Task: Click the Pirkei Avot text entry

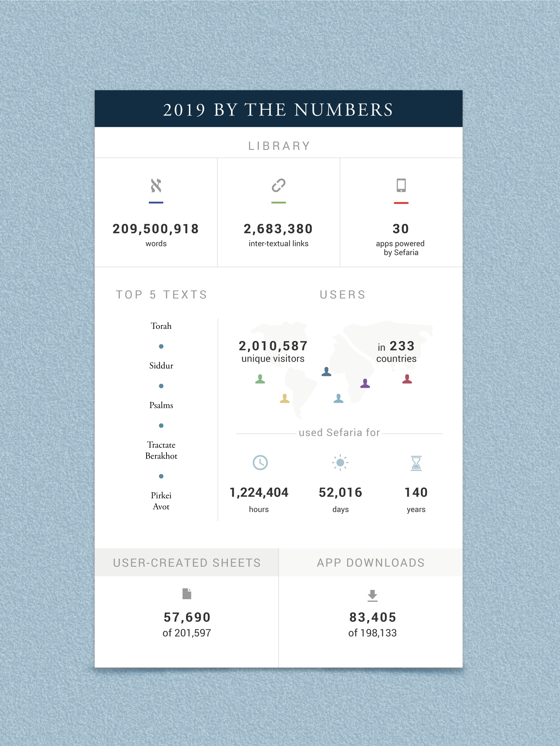Action: point(161,501)
